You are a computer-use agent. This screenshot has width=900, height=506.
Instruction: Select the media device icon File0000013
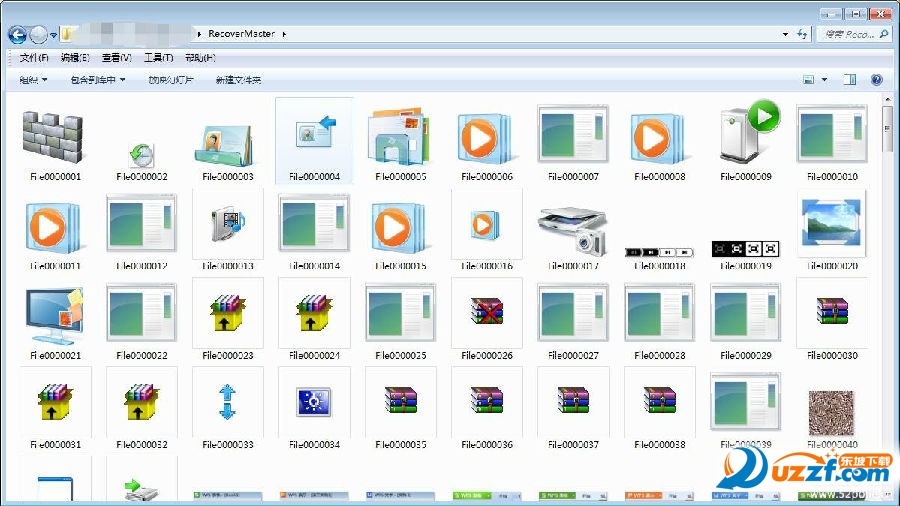pos(228,225)
